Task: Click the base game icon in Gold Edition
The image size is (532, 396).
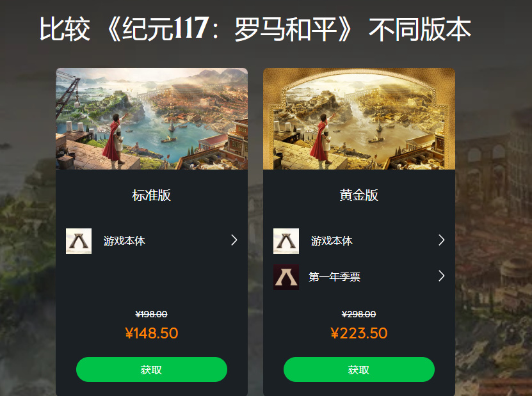Action: tap(286, 241)
